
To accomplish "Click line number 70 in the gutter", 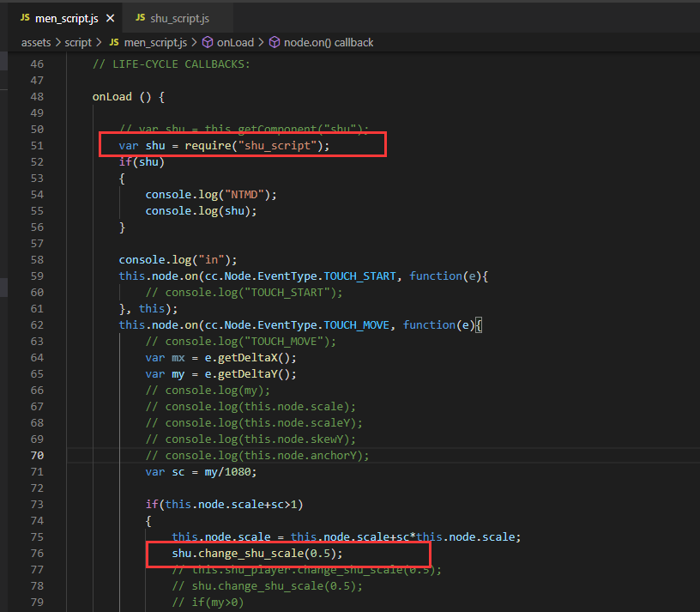I will [37, 456].
